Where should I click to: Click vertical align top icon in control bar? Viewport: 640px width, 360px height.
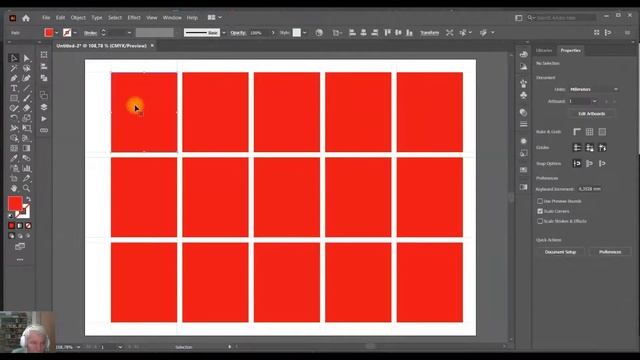click(387, 33)
